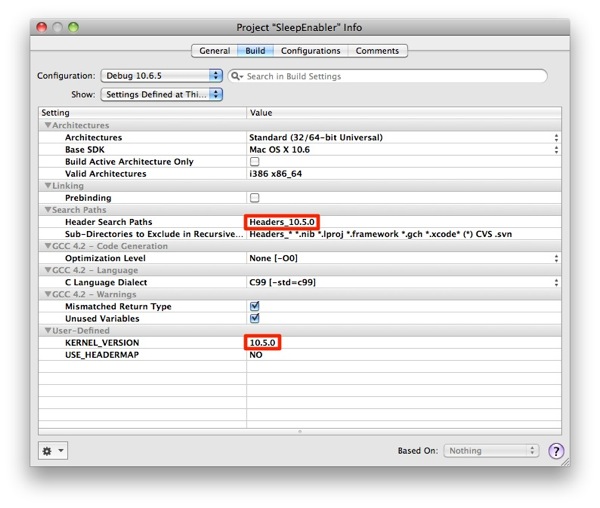Collapse the GCC 4.2 Language group
Image resolution: width=600 pixels, height=508 pixels.
[x=48, y=270]
